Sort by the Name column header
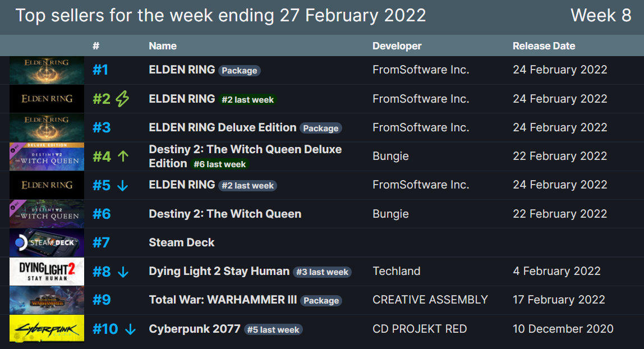 [x=163, y=46]
